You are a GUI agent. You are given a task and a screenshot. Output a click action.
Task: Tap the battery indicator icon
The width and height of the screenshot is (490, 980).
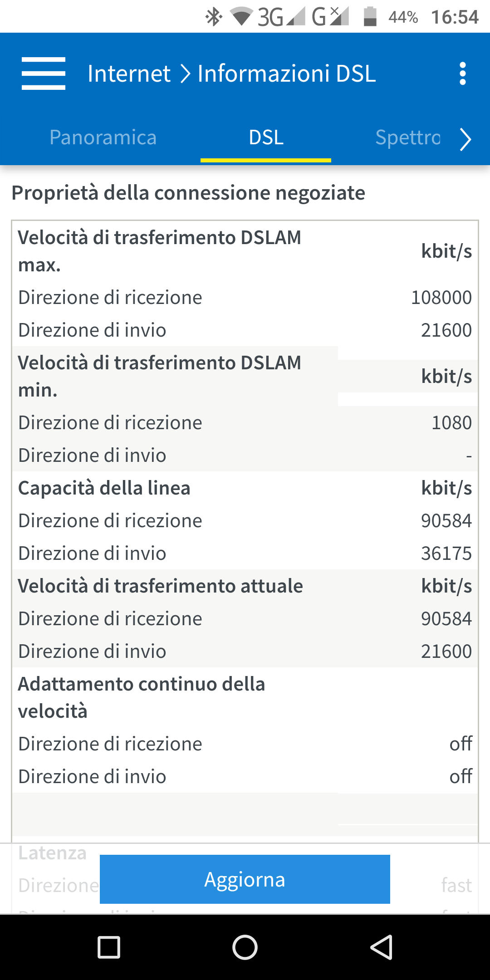coord(370,17)
